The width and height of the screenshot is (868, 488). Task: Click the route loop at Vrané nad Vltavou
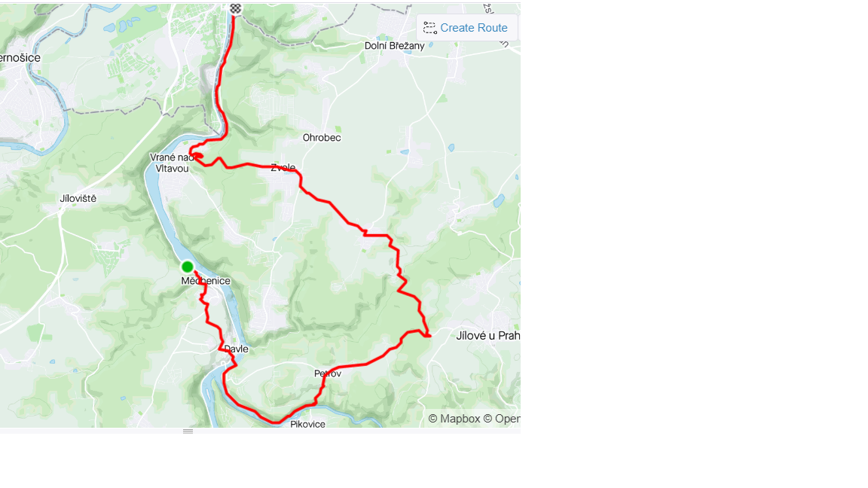pos(195,156)
